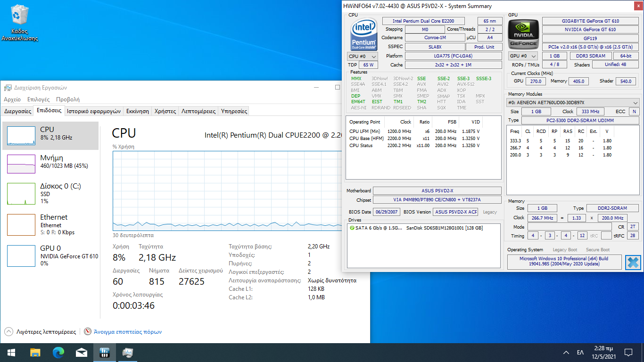Click the 333.3 memory timing row
644x362 pixels.
[560, 140]
